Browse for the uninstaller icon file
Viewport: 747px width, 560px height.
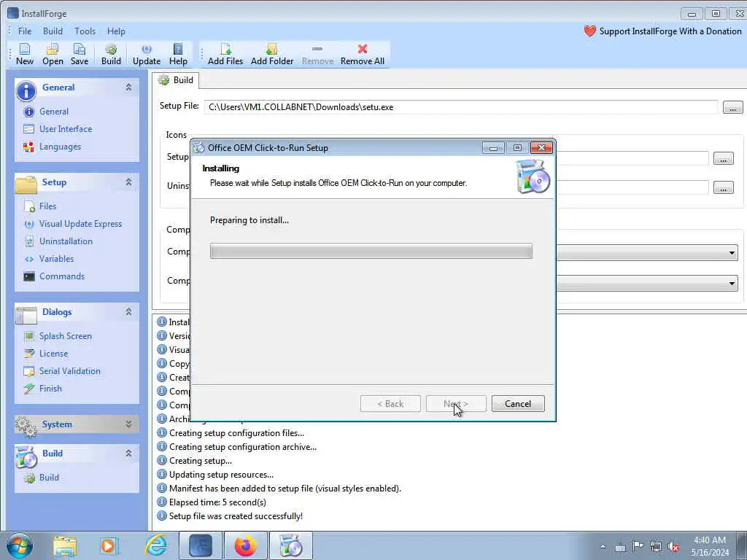click(723, 187)
